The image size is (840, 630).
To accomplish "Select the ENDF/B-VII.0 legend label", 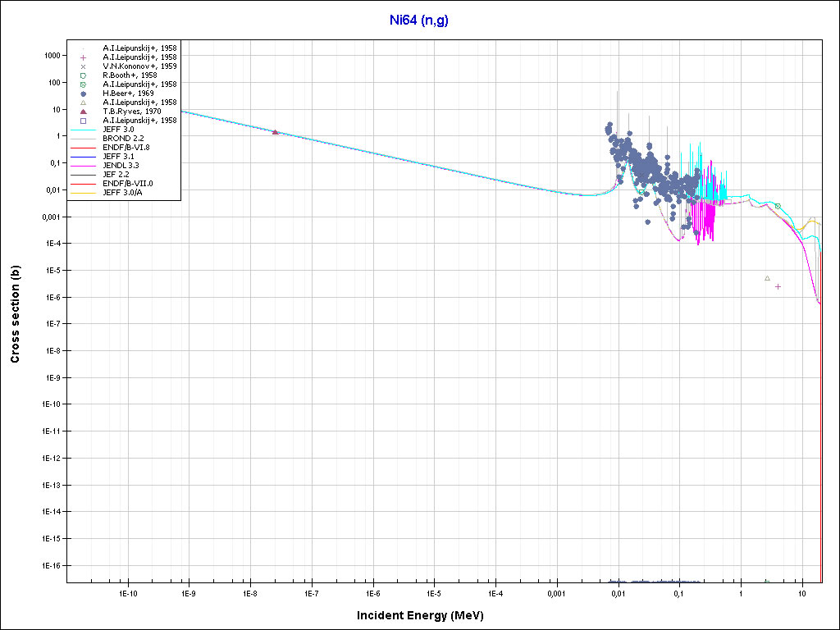I will tap(127, 184).
